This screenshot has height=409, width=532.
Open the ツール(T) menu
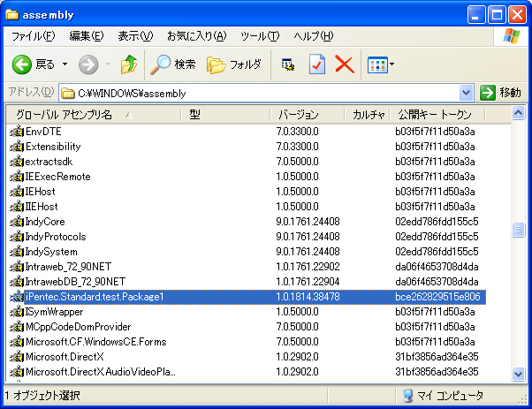coord(260,36)
